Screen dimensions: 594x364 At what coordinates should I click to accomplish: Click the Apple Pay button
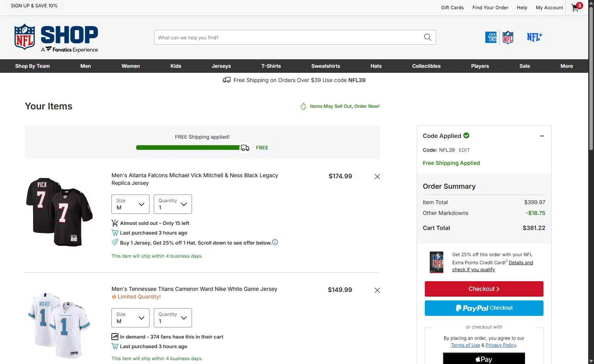click(484, 359)
